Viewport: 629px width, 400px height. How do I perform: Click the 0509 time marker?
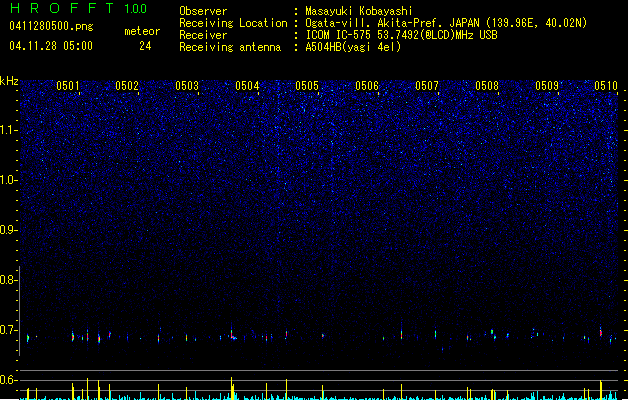point(547,86)
